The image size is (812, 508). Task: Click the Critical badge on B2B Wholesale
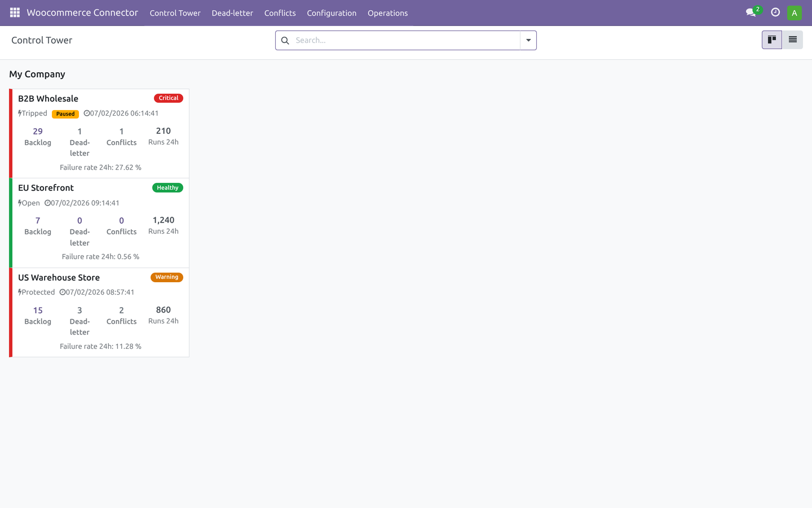[x=169, y=98]
